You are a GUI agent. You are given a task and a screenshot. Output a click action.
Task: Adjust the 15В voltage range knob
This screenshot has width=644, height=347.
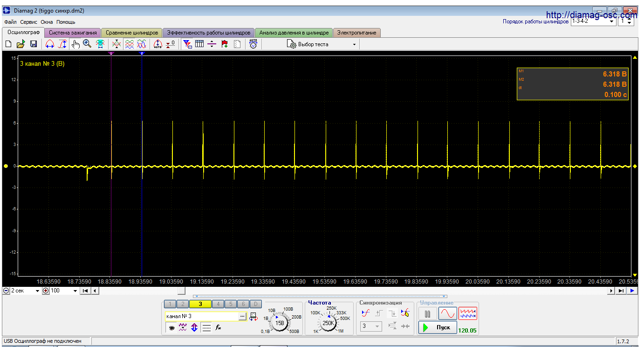click(x=280, y=322)
